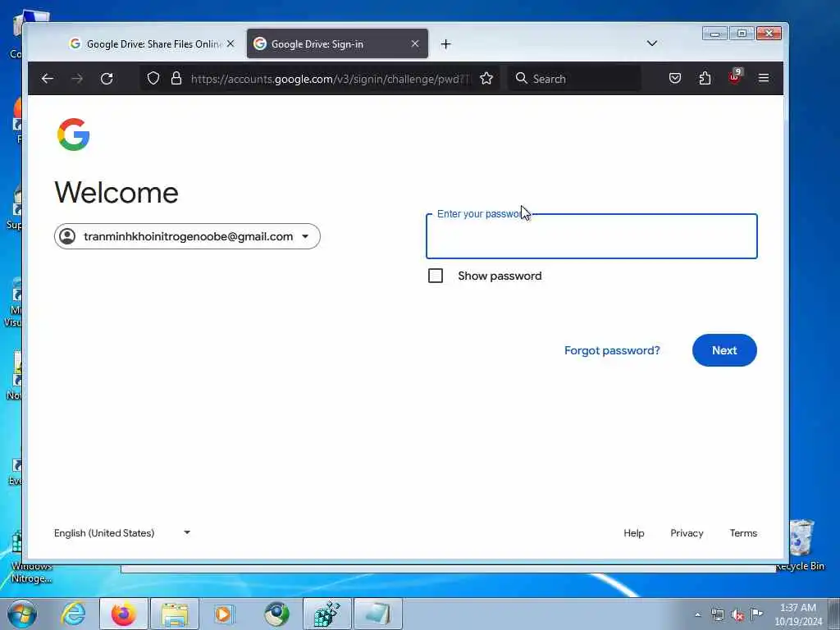Open the Action Center flag icon
Viewport: 840px width, 630px height.
[756, 614]
